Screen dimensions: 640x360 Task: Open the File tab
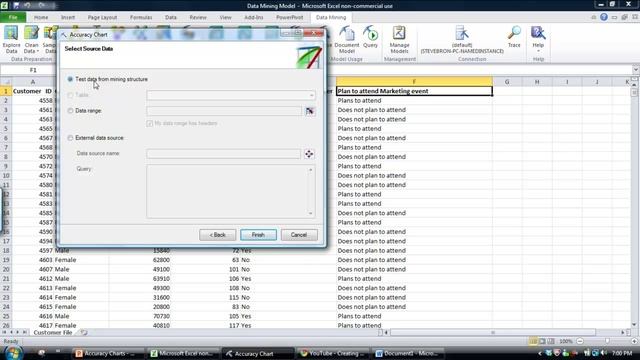[13, 18]
